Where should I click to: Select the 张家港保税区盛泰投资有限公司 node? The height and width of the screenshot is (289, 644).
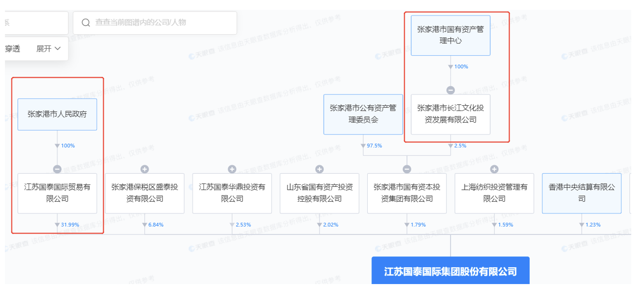coord(145,193)
